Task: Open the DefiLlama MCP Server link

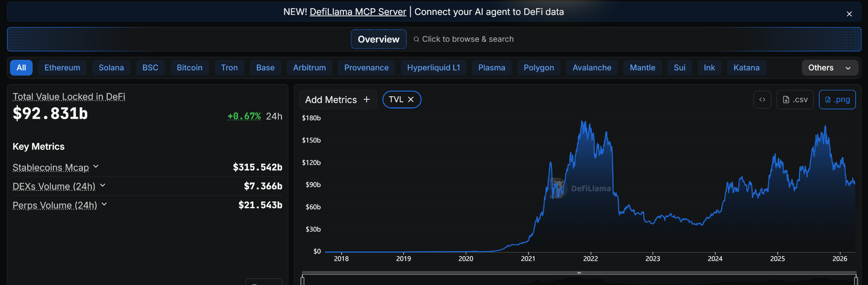Action: (358, 12)
